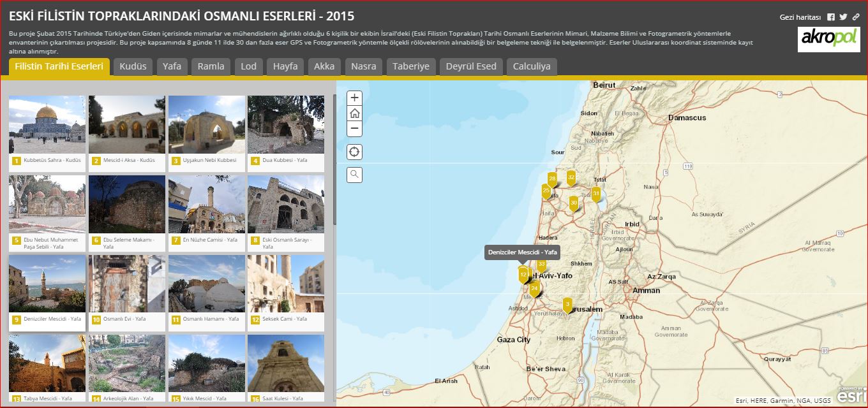Open the Hayfa tab
The width and height of the screenshot is (868, 408).
(x=285, y=67)
